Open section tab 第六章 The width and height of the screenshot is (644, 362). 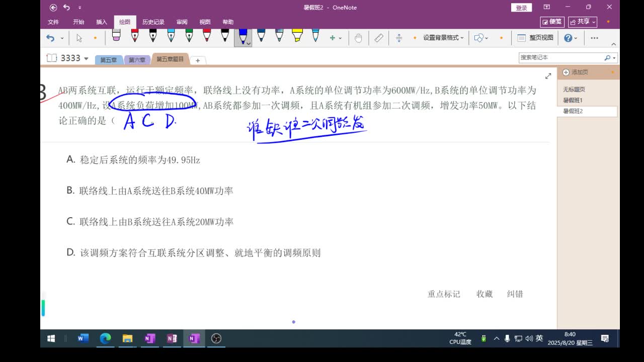tap(137, 60)
